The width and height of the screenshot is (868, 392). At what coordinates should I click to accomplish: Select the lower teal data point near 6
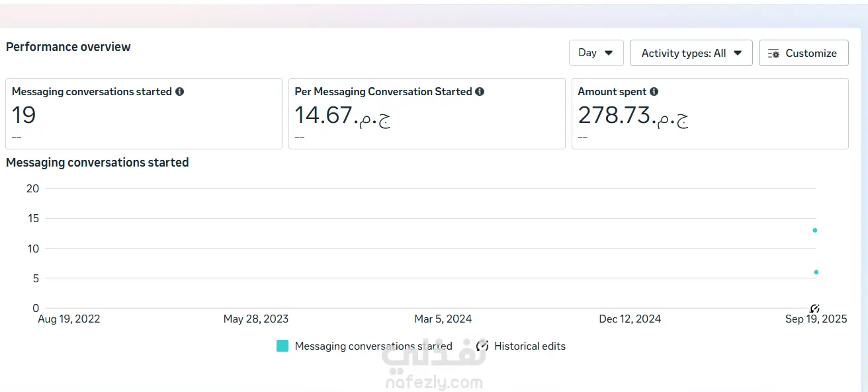click(x=816, y=272)
